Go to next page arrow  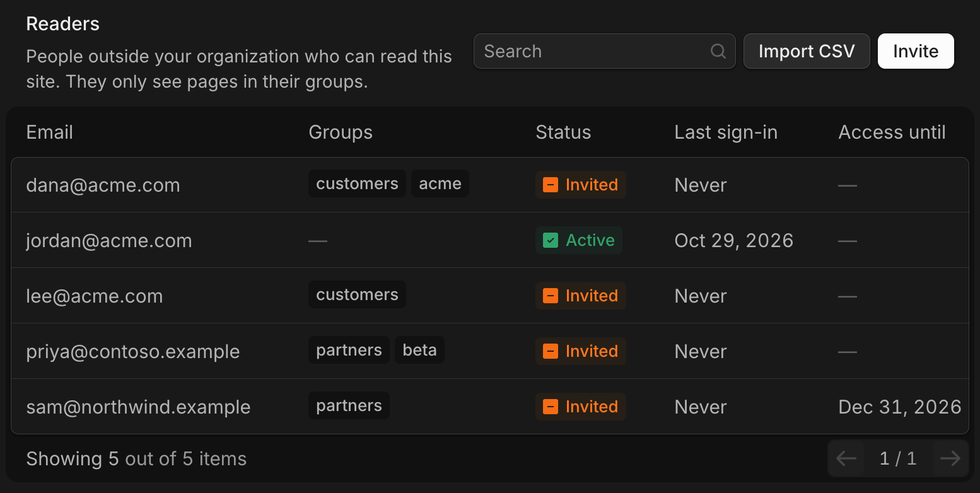(950, 458)
